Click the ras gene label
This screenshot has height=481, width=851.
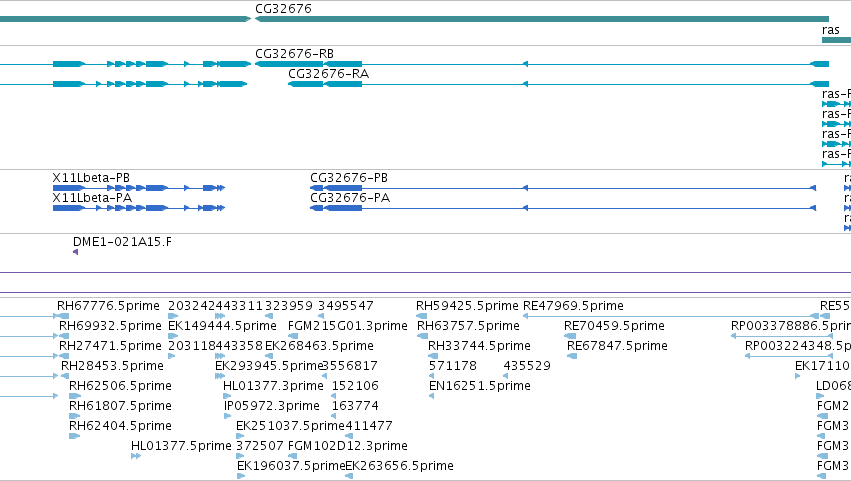click(830, 30)
